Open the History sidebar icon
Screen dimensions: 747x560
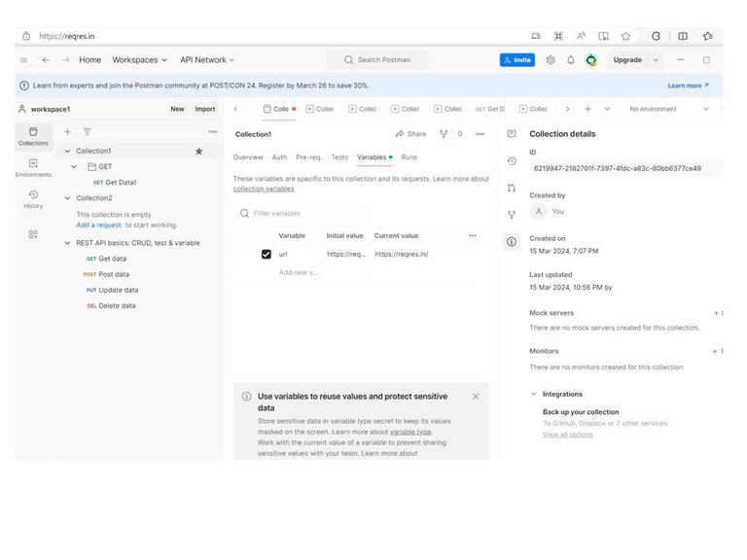click(x=33, y=199)
